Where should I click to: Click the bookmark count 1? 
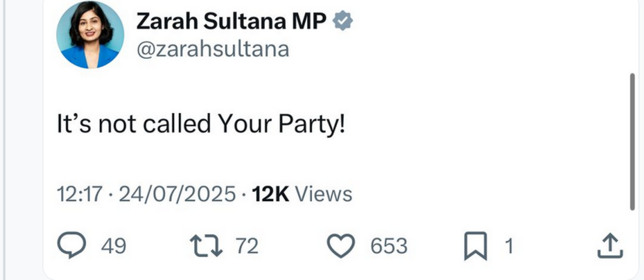click(510, 246)
